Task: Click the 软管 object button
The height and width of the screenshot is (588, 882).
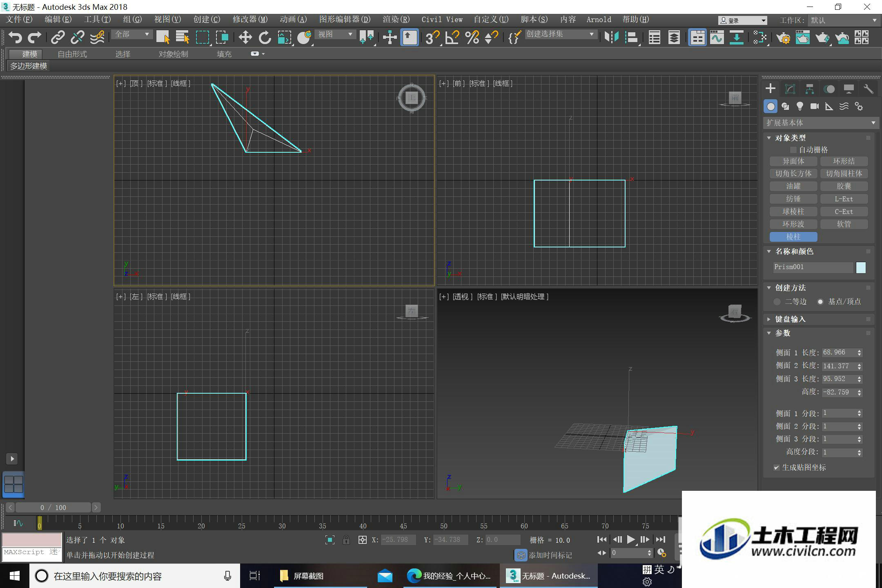Action: (x=844, y=225)
